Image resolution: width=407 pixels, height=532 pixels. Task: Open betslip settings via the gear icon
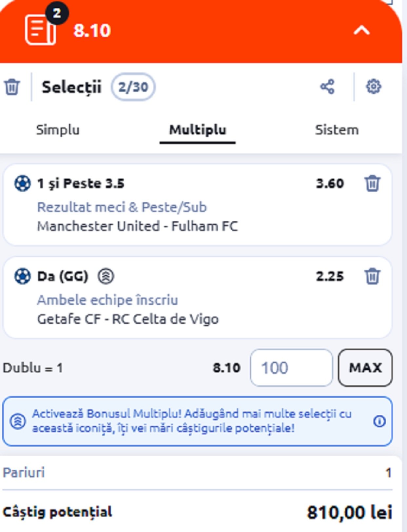pos(374,87)
